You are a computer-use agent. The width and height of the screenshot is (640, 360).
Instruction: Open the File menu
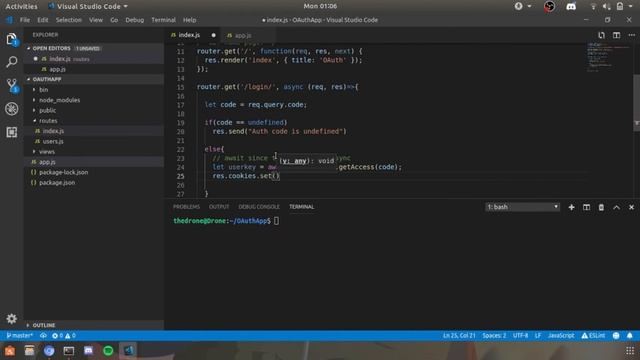point(24,20)
